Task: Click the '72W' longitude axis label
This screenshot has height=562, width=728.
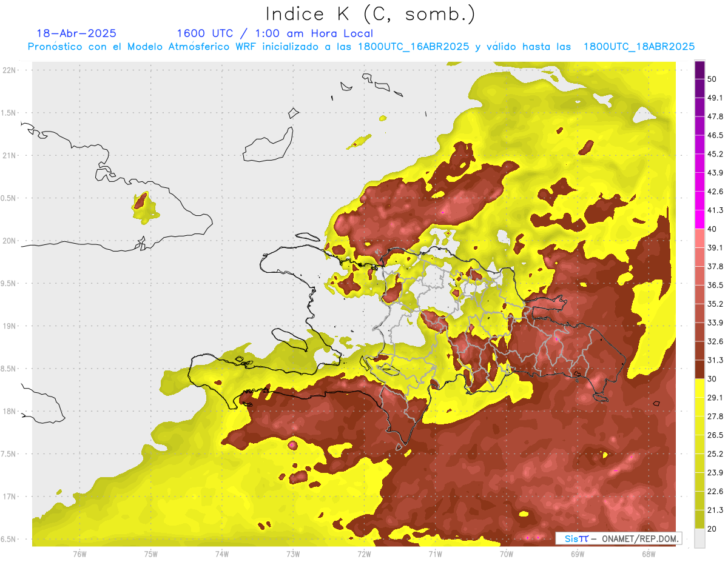Action: (364, 554)
